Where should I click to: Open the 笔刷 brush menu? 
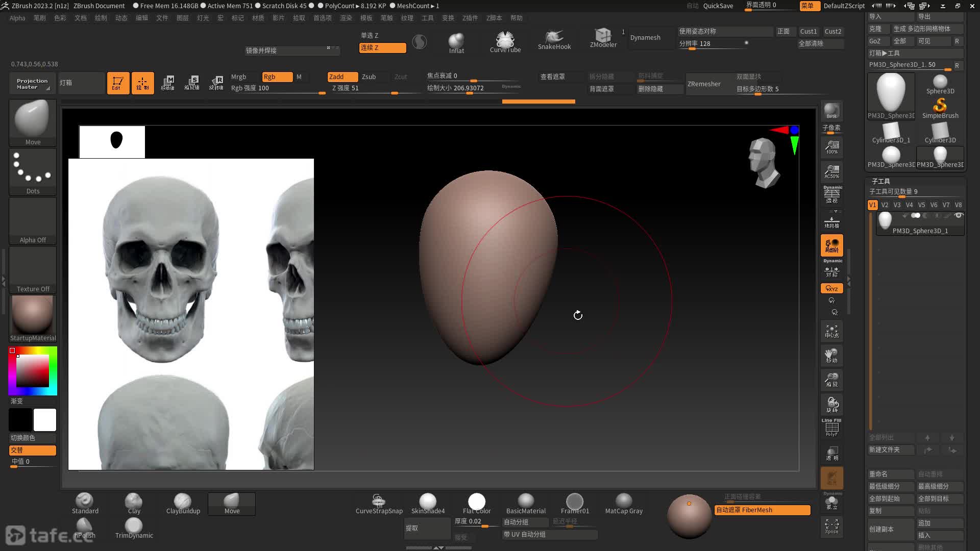[40, 18]
